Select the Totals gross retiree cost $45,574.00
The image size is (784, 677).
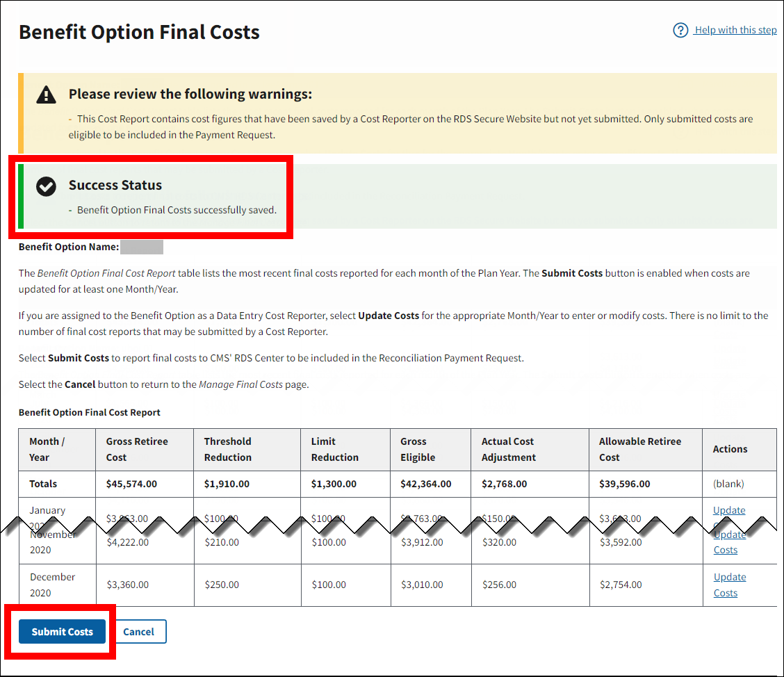(x=131, y=484)
